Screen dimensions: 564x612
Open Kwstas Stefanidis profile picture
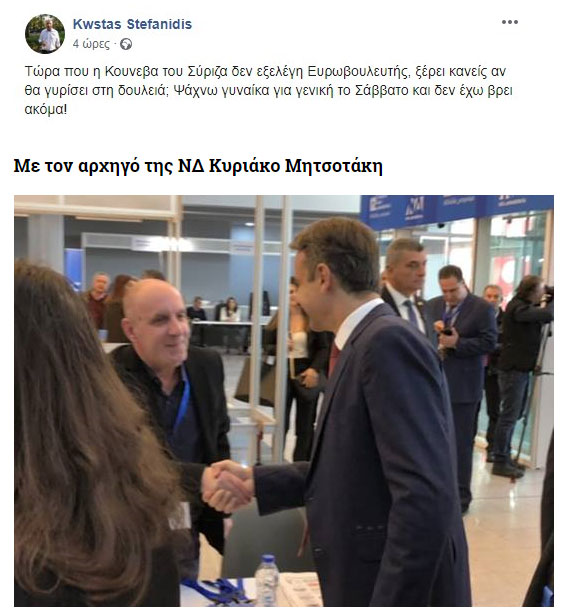point(45,34)
